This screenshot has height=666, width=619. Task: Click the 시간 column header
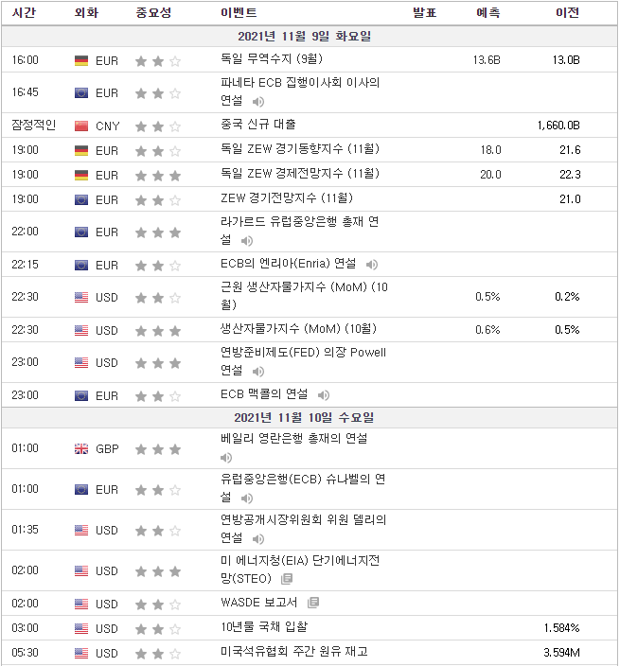click(25, 13)
